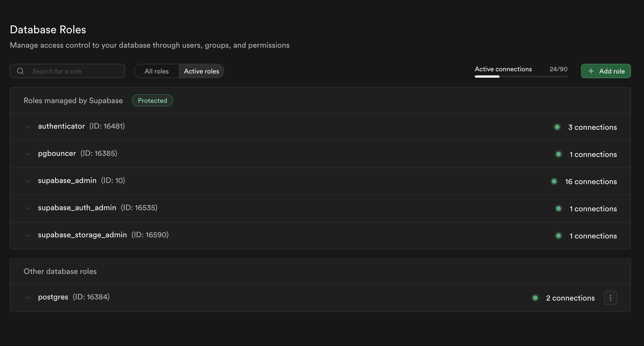
Task: Click green status dot for pgbouncer
Action: [x=558, y=154]
